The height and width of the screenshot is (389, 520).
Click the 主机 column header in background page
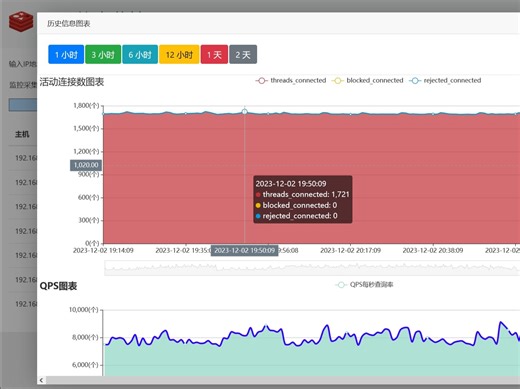(22, 134)
